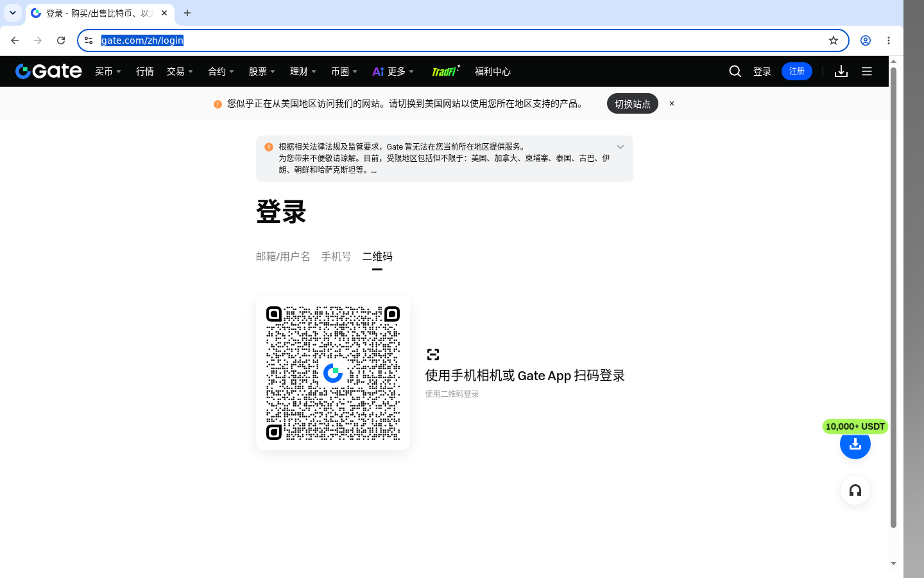924x578 pixels.
Task: Open the headset customer support button
Action: coord(855,491)
